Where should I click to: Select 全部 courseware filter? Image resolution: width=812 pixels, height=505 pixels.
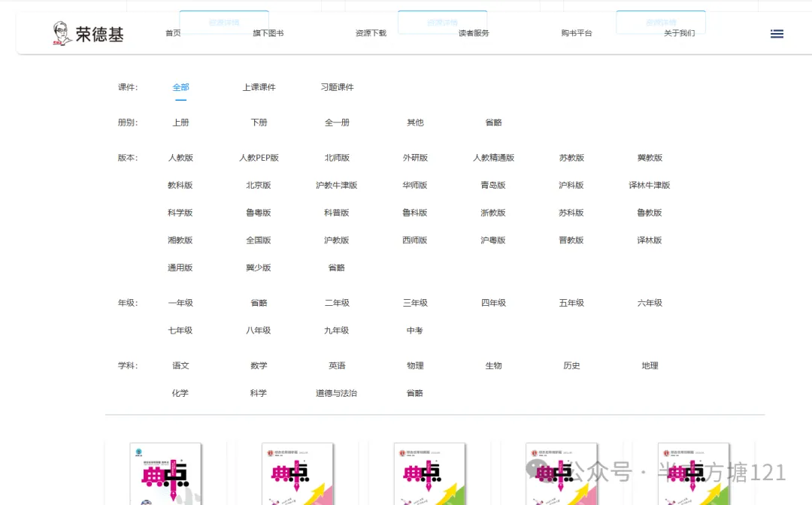[x=180, y=87]
